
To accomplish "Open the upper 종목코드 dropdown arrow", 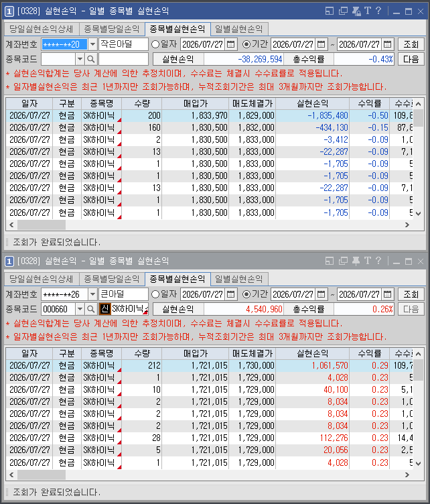I will 80,59.
